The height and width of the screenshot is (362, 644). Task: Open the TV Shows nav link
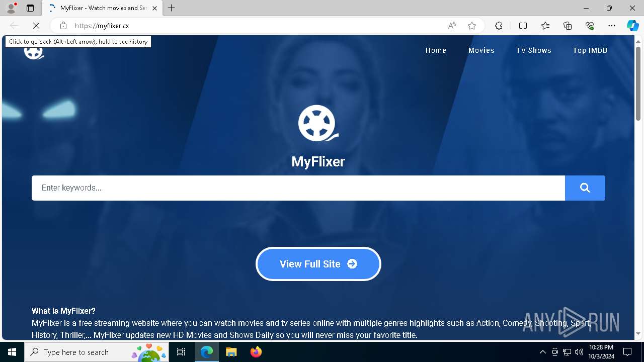(x=533, y=50)
